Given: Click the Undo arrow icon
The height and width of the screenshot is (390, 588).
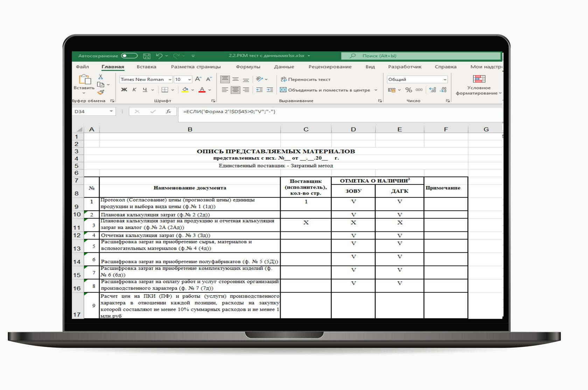Looking at the screenshot, I should tap(159, 56).
